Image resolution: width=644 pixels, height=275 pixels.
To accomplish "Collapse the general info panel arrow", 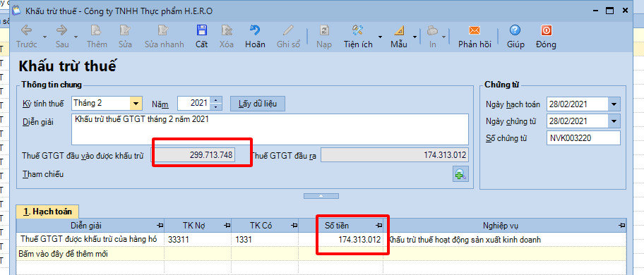I will 321,196.
